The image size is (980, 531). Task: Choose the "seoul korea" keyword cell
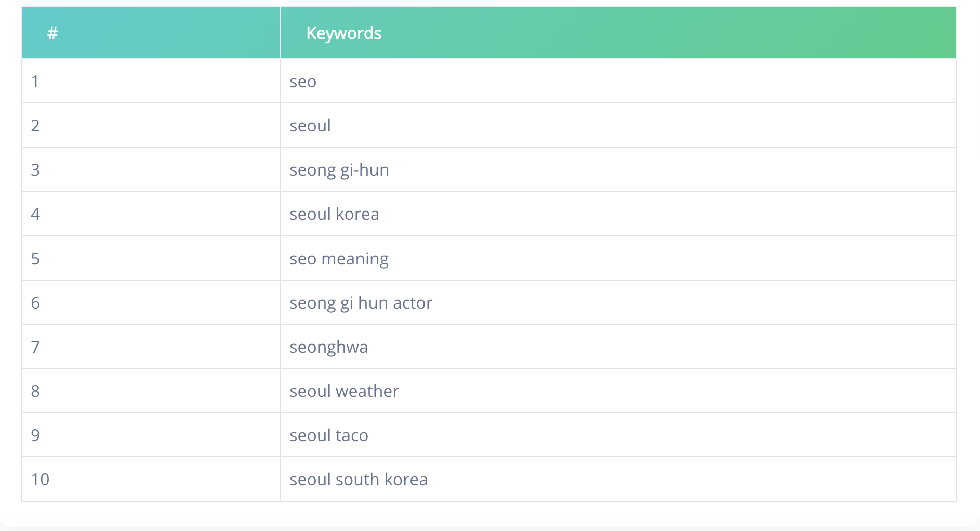click(334, 214)
